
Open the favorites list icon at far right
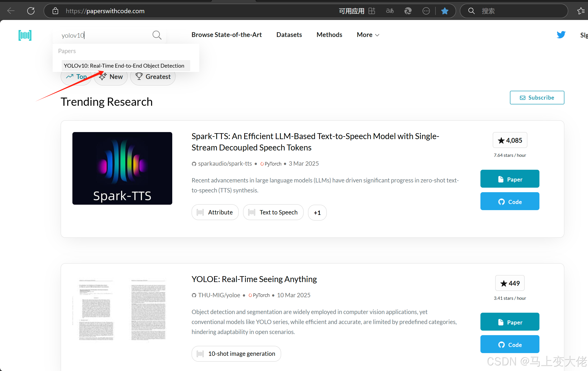[x=581, y=11]
